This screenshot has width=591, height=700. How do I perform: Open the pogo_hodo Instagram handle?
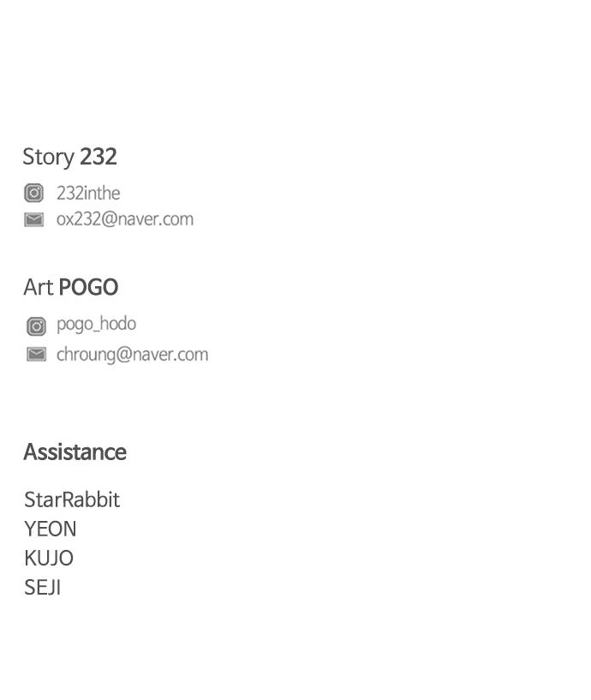[x=96, y=324]
